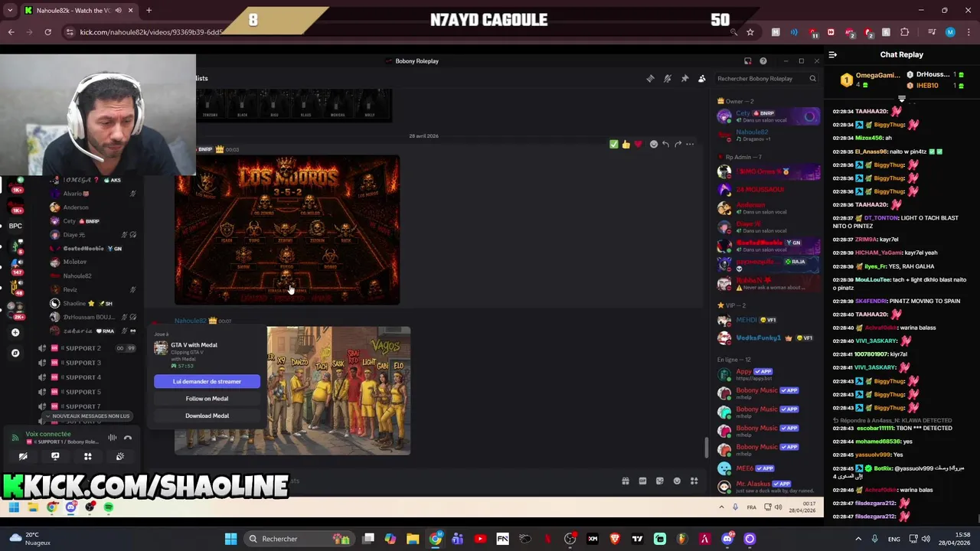
Task: Select Cety in the Owner member list
Action: point(768,116)
